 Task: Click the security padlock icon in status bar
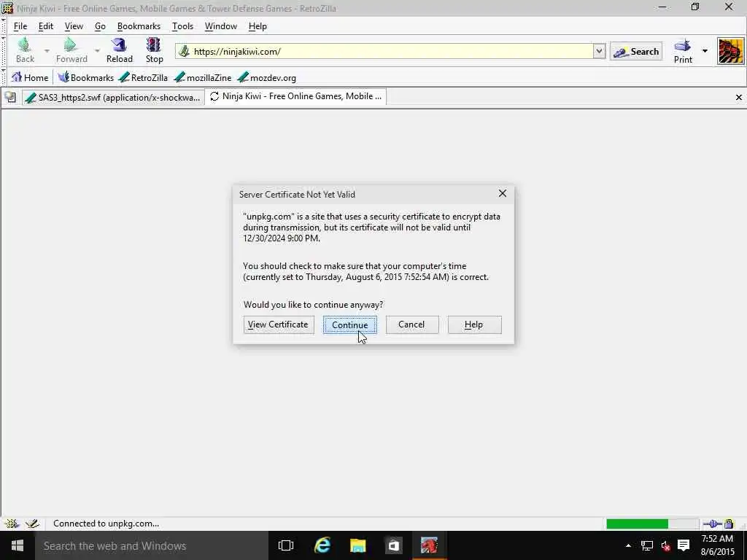pos(729,524)
